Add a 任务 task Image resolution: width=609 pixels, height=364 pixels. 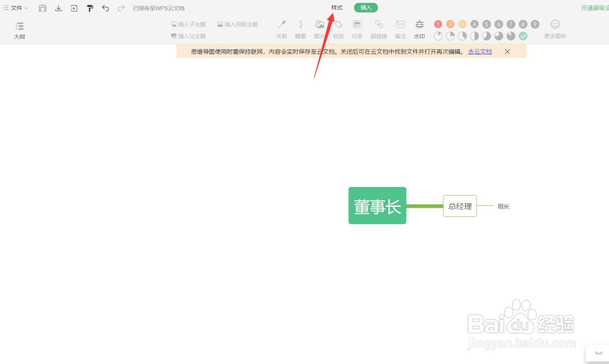coord(357,30)
